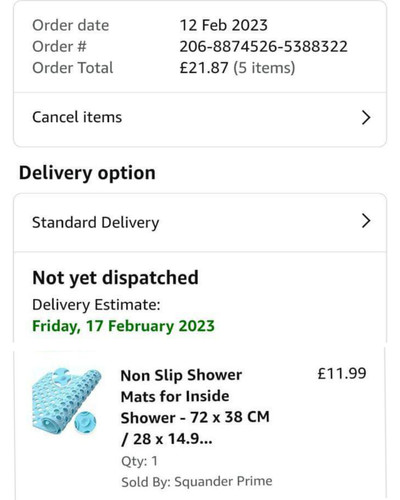Open the blue shower mat product image
The width and height of the screenshot is (400, 500).
pos(67,401)
